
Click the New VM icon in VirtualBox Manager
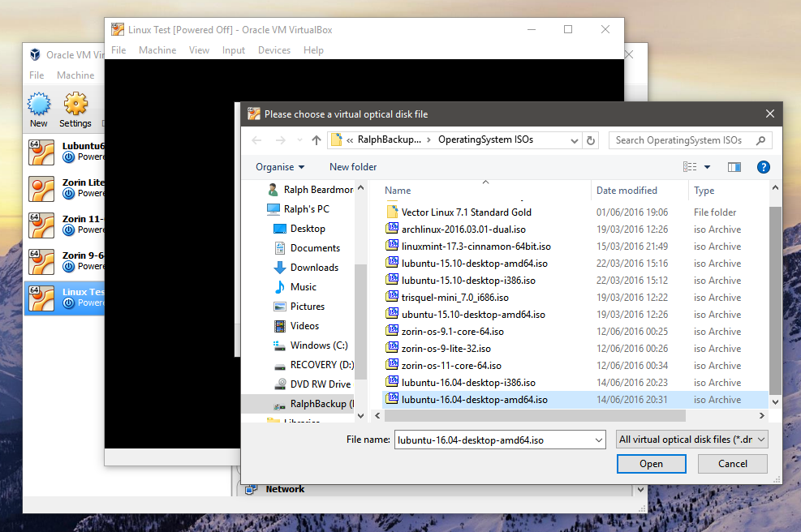[39, 104]
